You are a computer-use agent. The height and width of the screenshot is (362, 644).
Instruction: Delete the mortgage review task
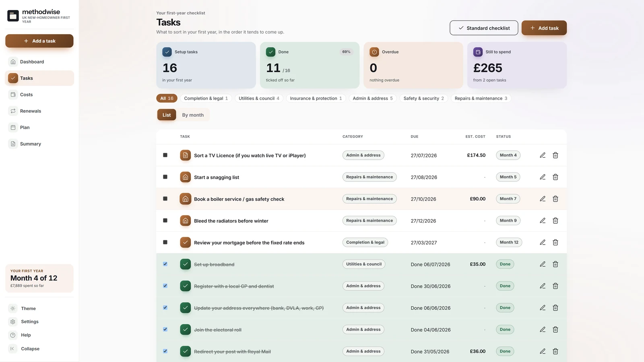(x=555, y=242)
